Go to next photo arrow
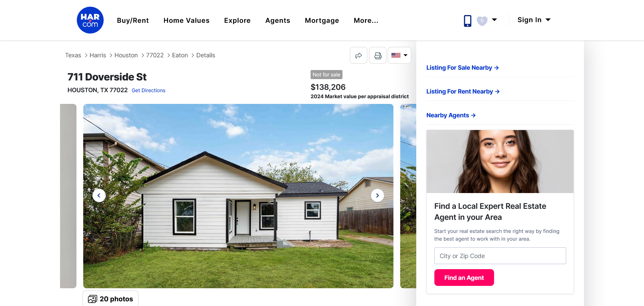This screenshot has height=306, width=644. click(377, 195)
